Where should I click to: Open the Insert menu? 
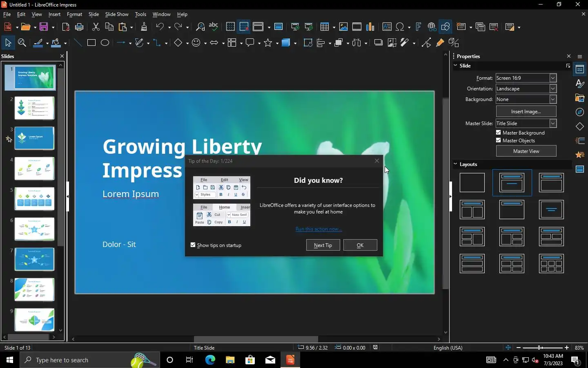pos(54,14)
